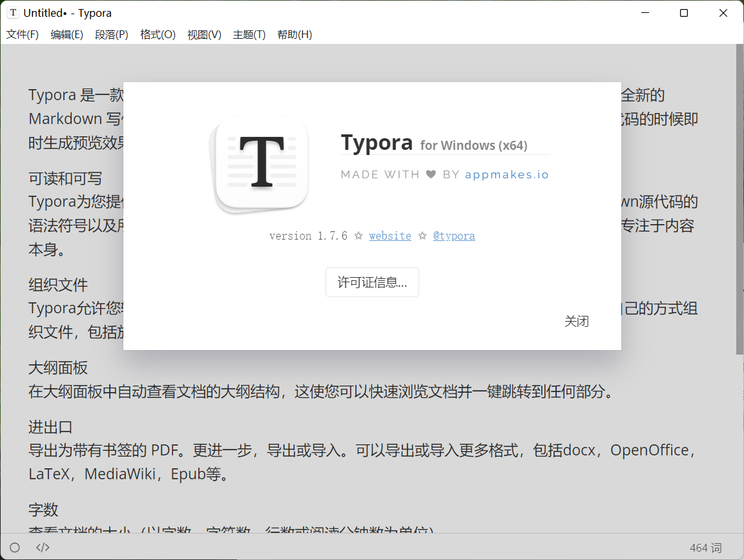
Task: Click the vertical scrollbar thumb
Action: pyautogui.click(x=739, y=200)
